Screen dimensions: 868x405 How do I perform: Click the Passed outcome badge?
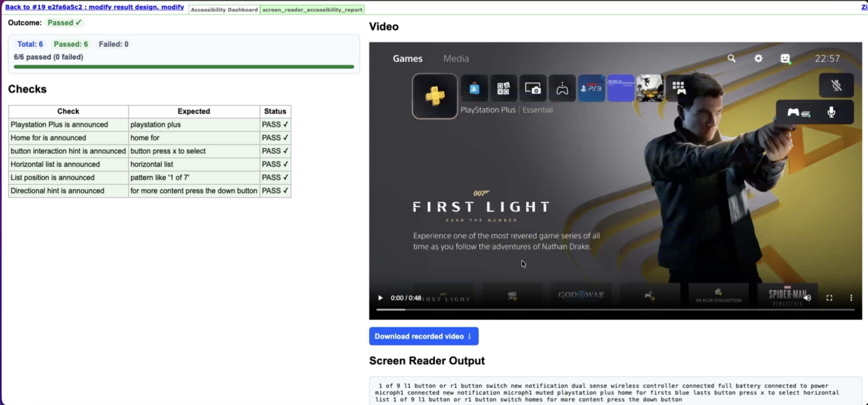[64, 23]
